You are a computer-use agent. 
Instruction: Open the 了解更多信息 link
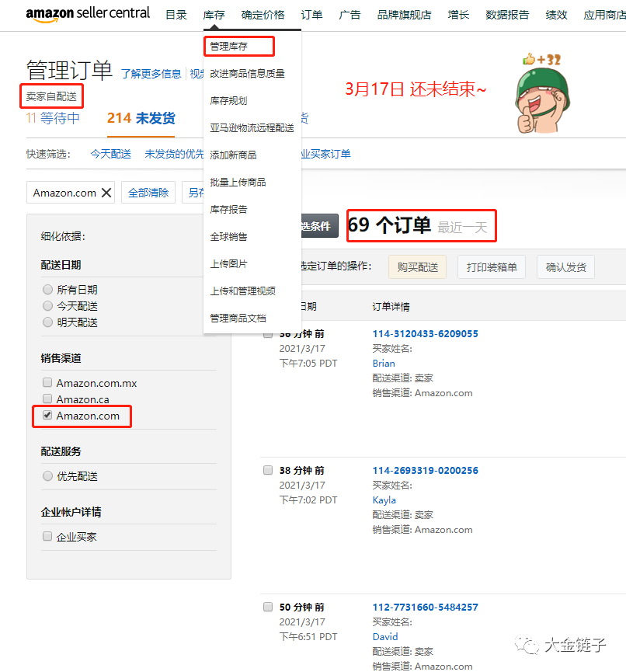pos(151,74)
